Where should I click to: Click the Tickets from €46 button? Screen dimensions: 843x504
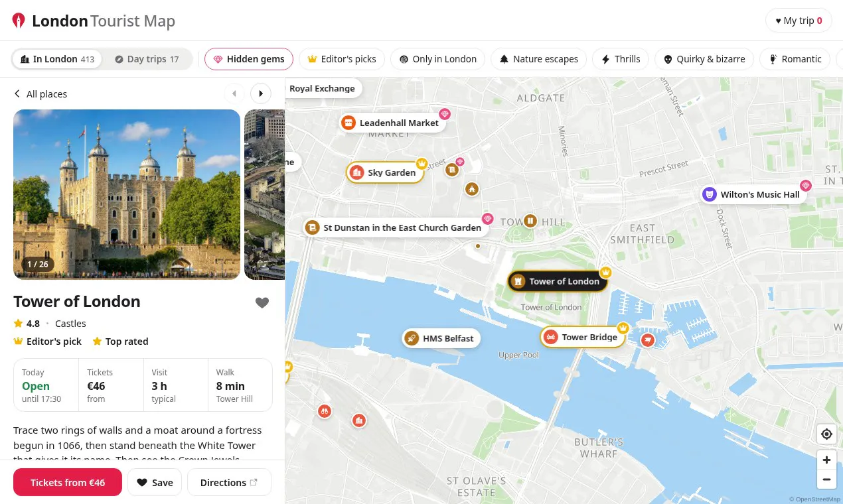click(x=68, y=482)
